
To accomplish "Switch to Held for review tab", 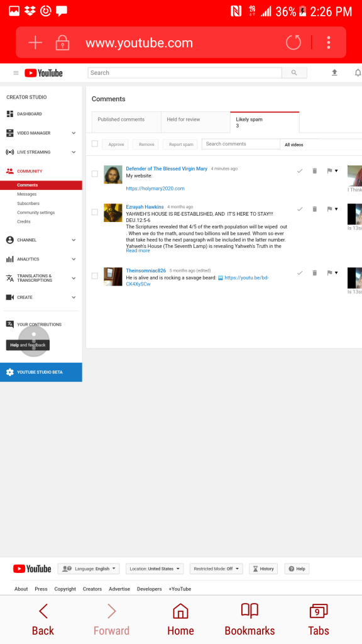I will [196, 122].
